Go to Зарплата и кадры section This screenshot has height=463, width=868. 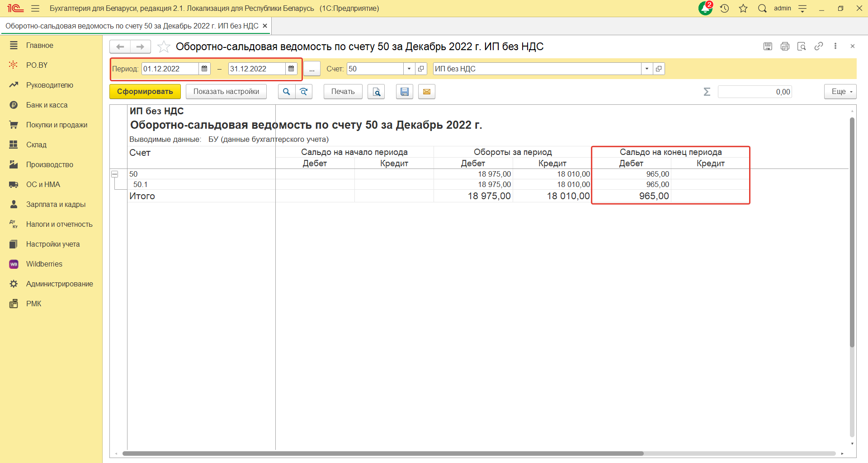point(56,204)
